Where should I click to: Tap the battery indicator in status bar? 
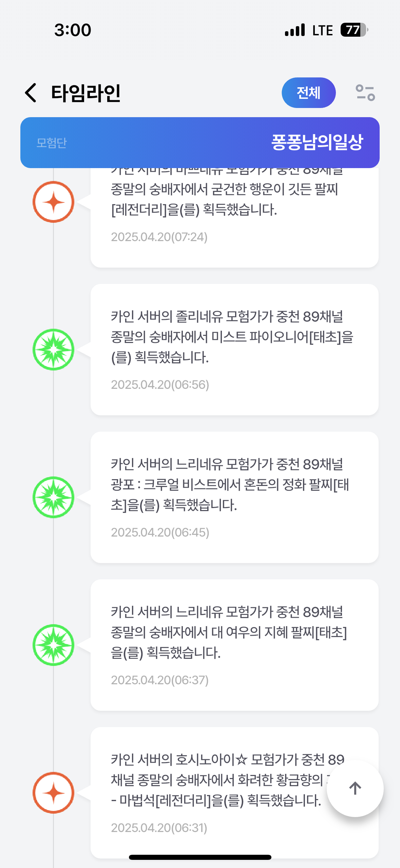(354, 30)
